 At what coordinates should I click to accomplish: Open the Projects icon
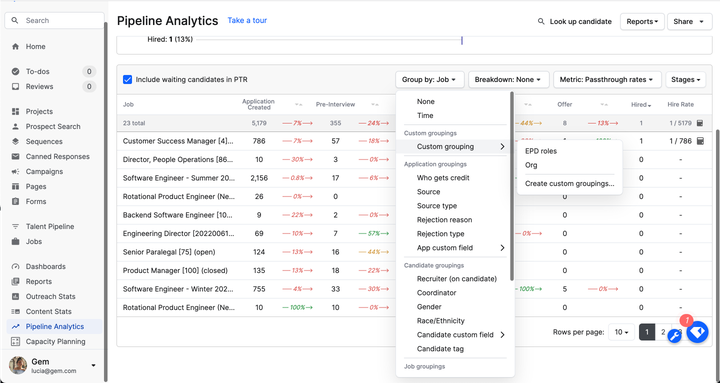tap(16, 111)
